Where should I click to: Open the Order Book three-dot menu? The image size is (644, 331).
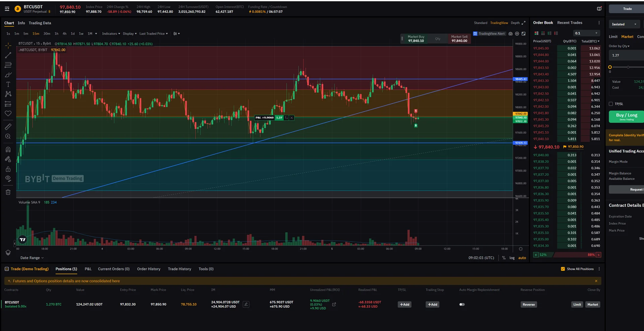599,23
